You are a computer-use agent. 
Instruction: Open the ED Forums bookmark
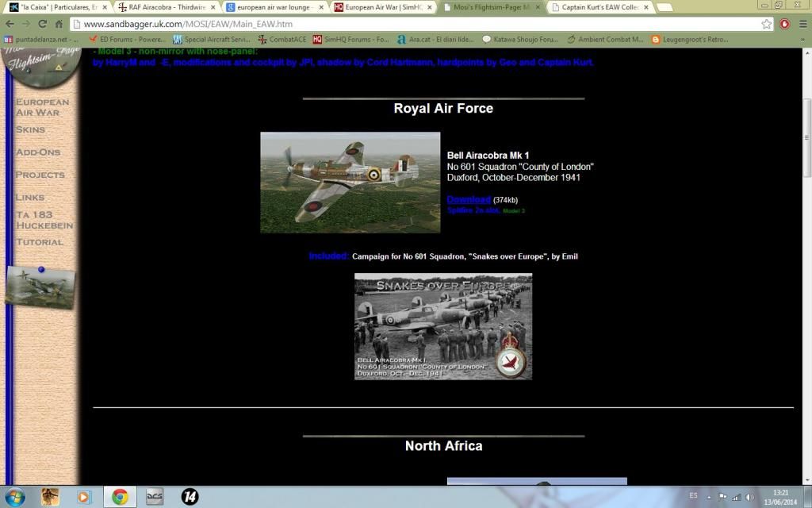coord(128,40)
